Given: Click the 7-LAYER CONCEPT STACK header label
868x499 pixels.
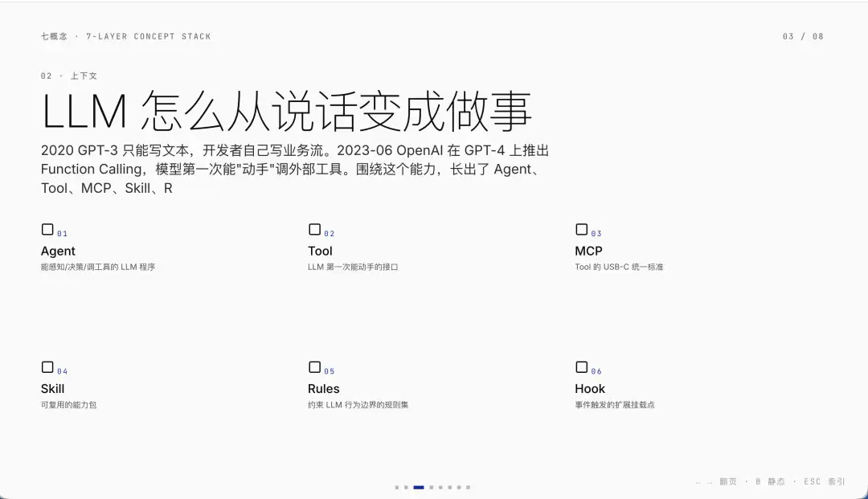Looking at the screenshot, I should click(149, 36).
